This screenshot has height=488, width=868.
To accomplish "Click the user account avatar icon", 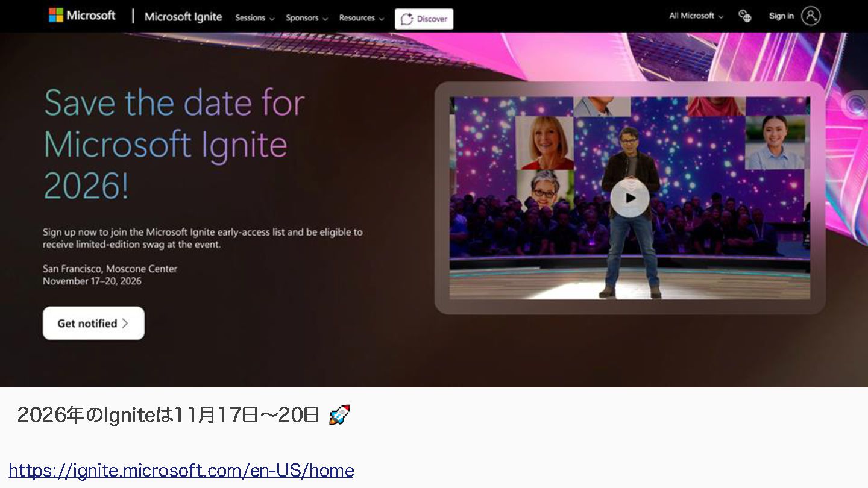I will (x=811, y=16).
